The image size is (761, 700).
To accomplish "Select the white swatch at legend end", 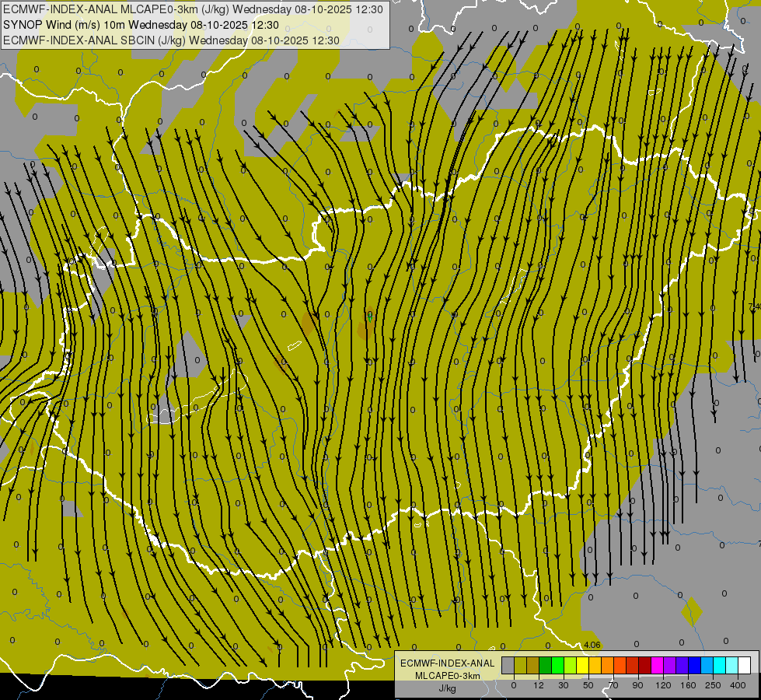I will point(744,665).
